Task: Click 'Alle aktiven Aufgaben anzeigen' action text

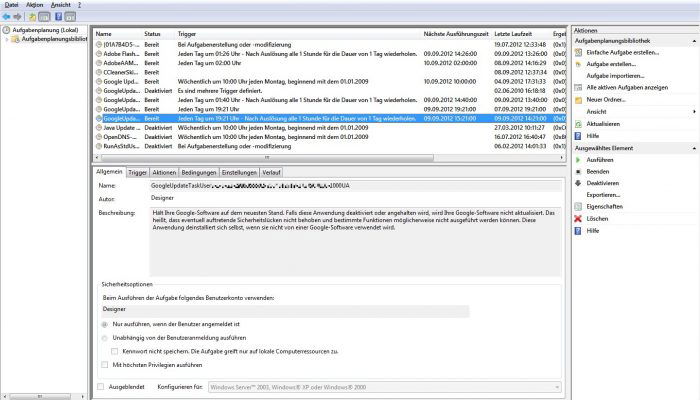Action: (x=627, y=88)
